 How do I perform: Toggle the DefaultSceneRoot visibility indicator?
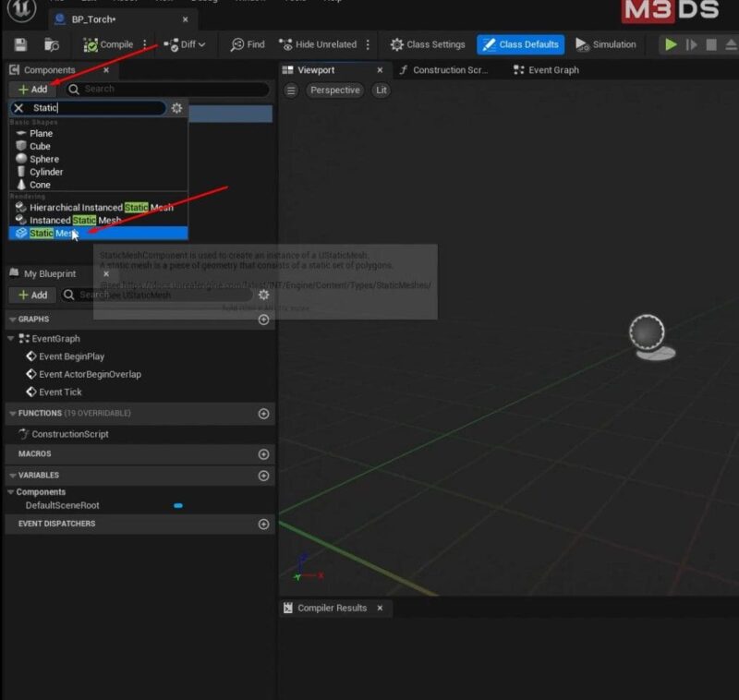177,505
